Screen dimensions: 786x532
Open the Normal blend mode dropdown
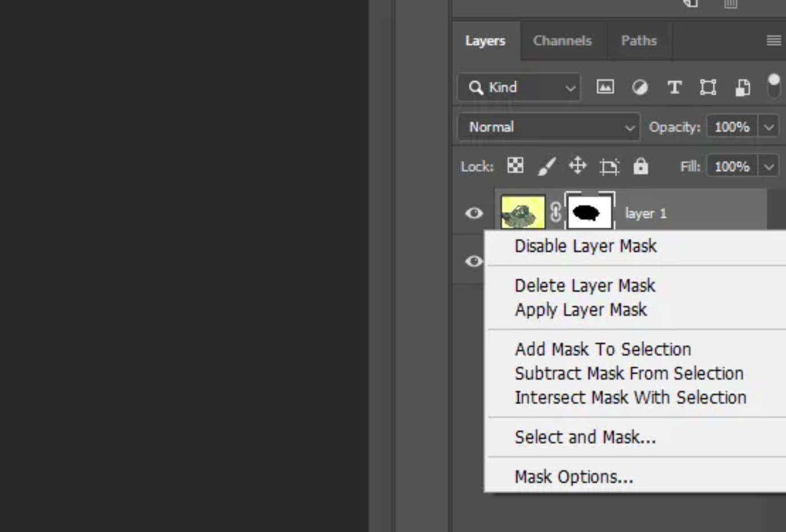click(x=549, y=127)
